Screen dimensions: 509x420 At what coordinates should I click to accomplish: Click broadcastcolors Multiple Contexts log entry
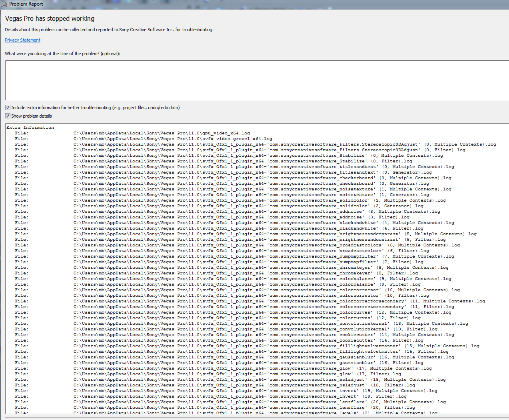click(238, 245)
